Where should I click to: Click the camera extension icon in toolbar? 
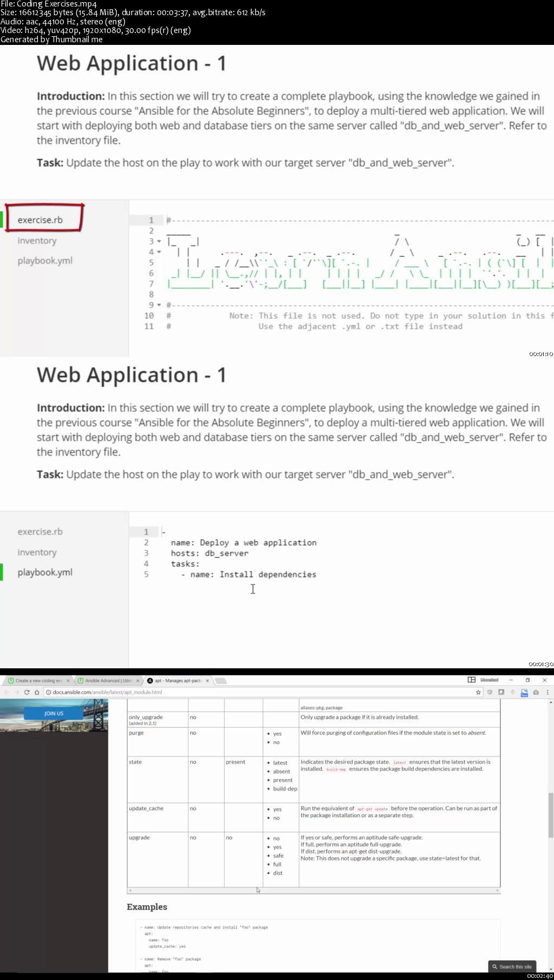click(536, 692)
